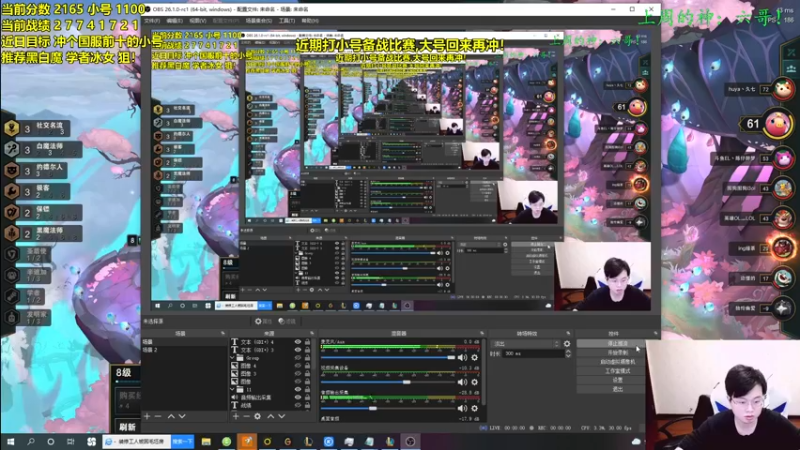The width and height of the screenshot is (800, 450).
Task: Click the 视频采集设备 volume slider
Action: pyautogui.click(x=388, y=382)
